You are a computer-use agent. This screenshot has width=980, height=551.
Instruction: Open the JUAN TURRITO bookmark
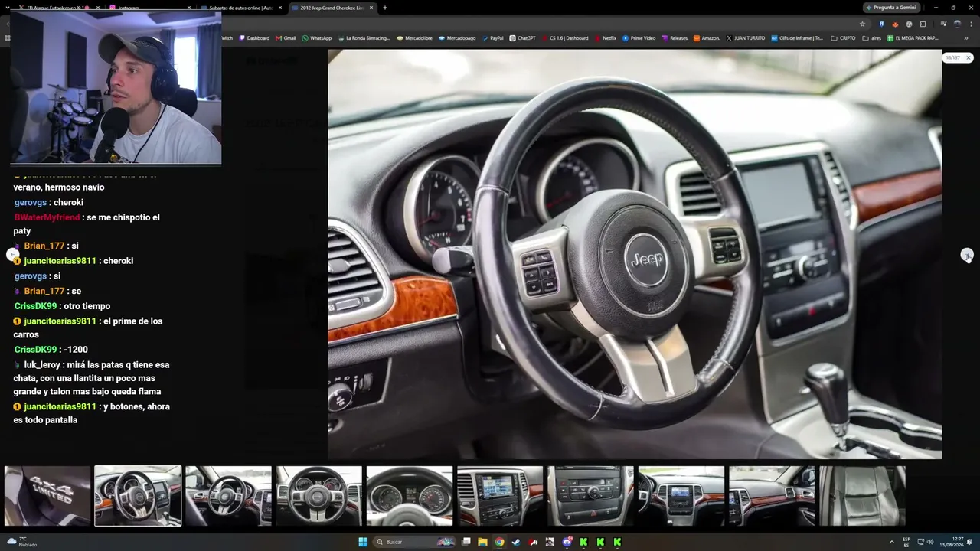pos(745,38)
